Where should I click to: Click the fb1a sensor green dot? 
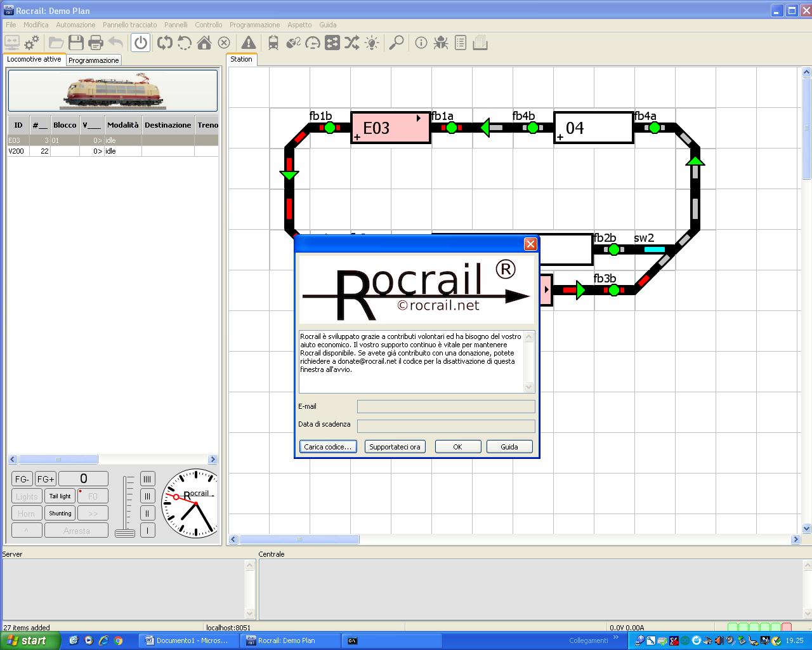(452, 128)
